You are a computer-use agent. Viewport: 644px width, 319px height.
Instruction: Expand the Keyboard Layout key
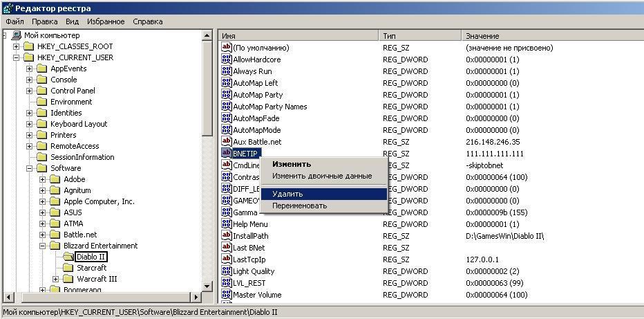pyautogui.click(x=30, y=124)
